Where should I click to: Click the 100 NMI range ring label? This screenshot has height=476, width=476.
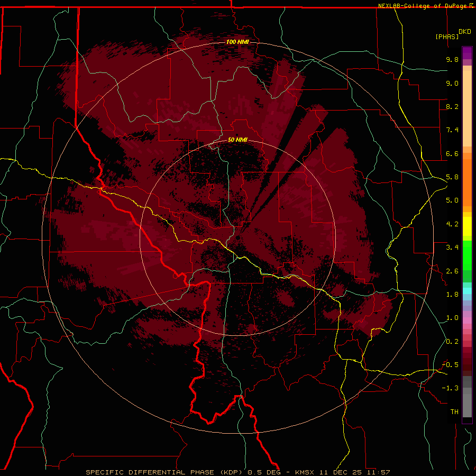237,42
